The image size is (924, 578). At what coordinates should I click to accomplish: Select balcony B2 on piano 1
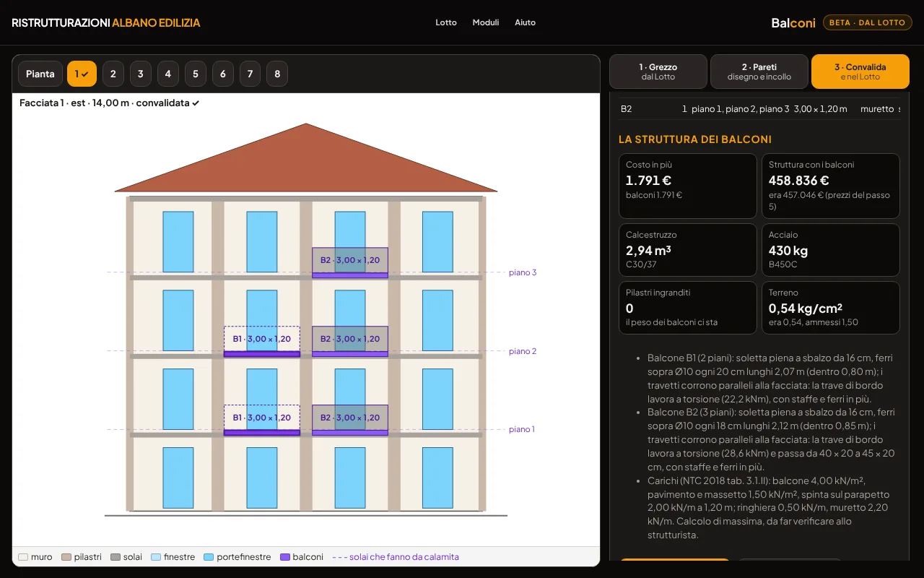click(x=350, y=420)
